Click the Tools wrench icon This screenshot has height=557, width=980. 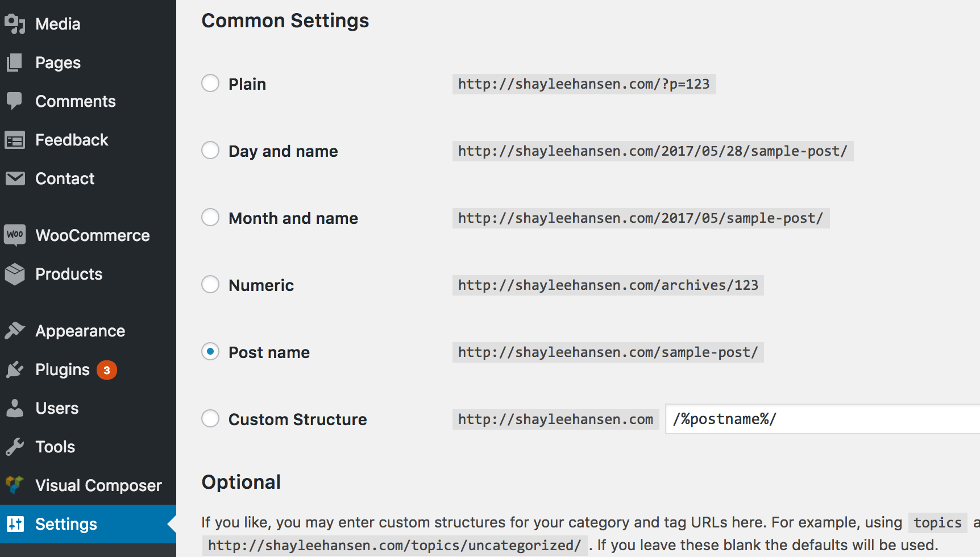[x=15, y=447]
